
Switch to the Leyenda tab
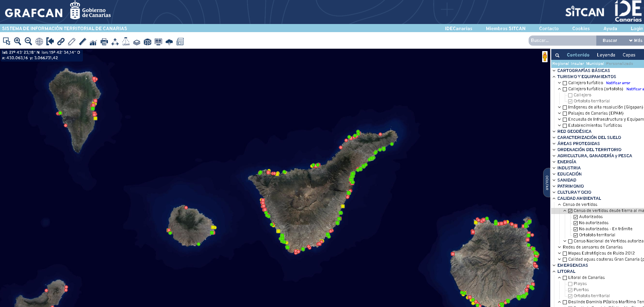coord(606,55)
